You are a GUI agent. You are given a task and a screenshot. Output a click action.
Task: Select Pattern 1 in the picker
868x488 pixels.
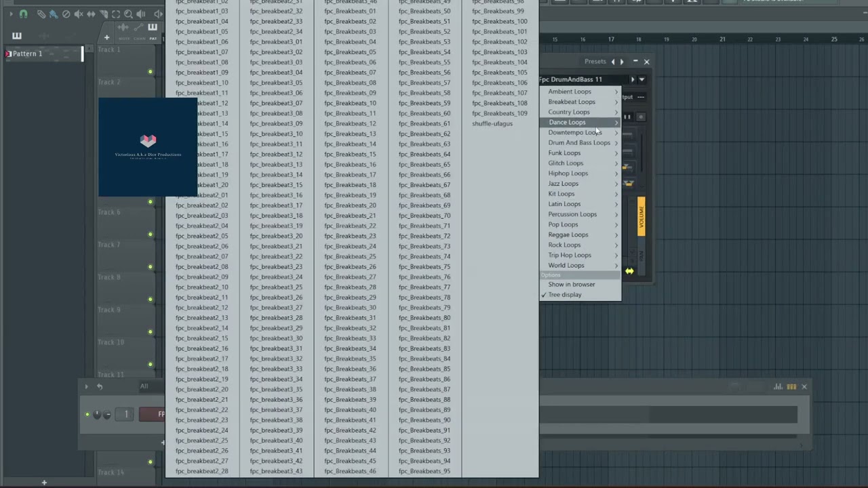(43, 54)
